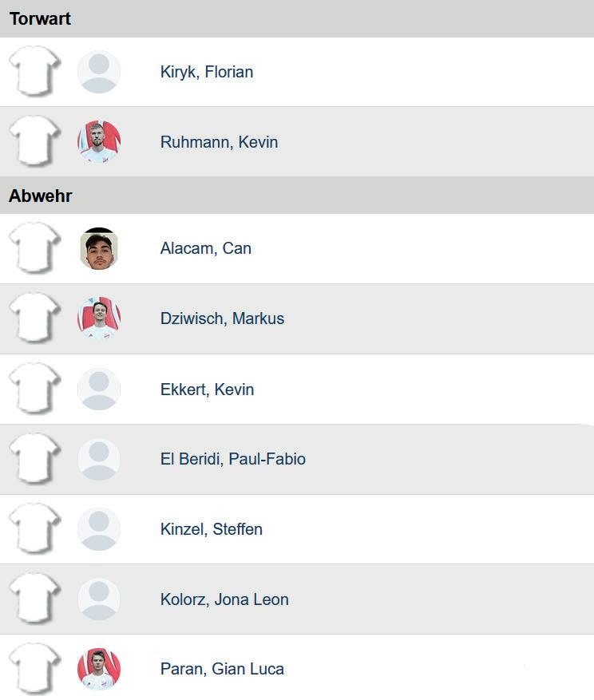Click placeholder avatar of Florian Kiryk
This screenshot has width=594, height=700.
[x=99, y=72]
